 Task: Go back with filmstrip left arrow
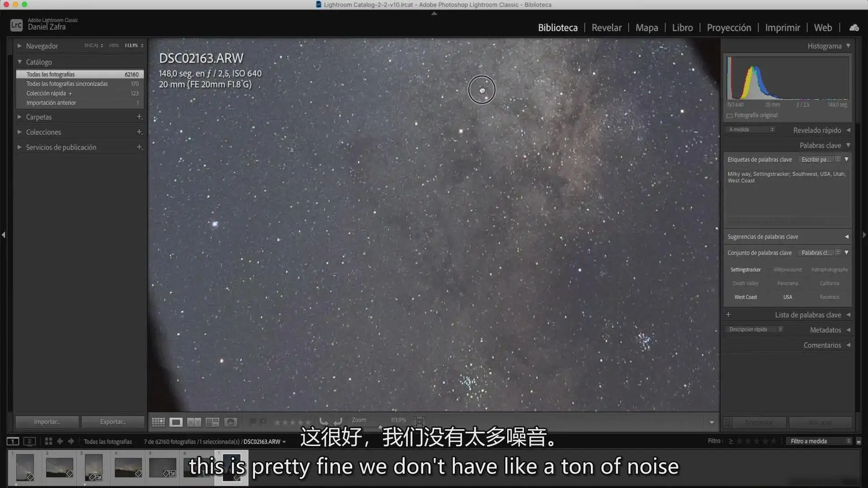click(60, 441)
